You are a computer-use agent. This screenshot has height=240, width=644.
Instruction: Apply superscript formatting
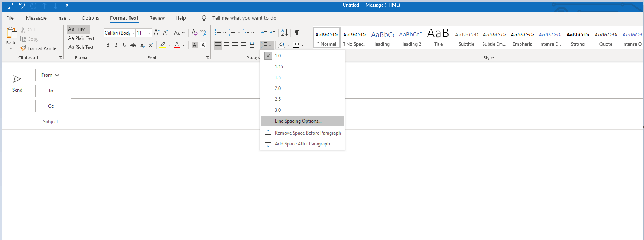click(x=151, y=45)
